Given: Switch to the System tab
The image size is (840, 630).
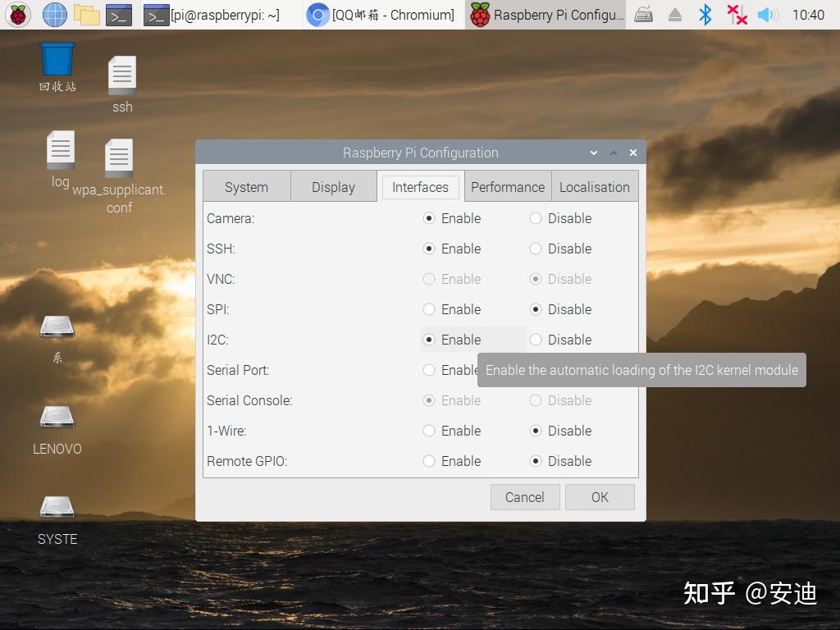Looking at the screenshot, I should [x=246, y=187].
